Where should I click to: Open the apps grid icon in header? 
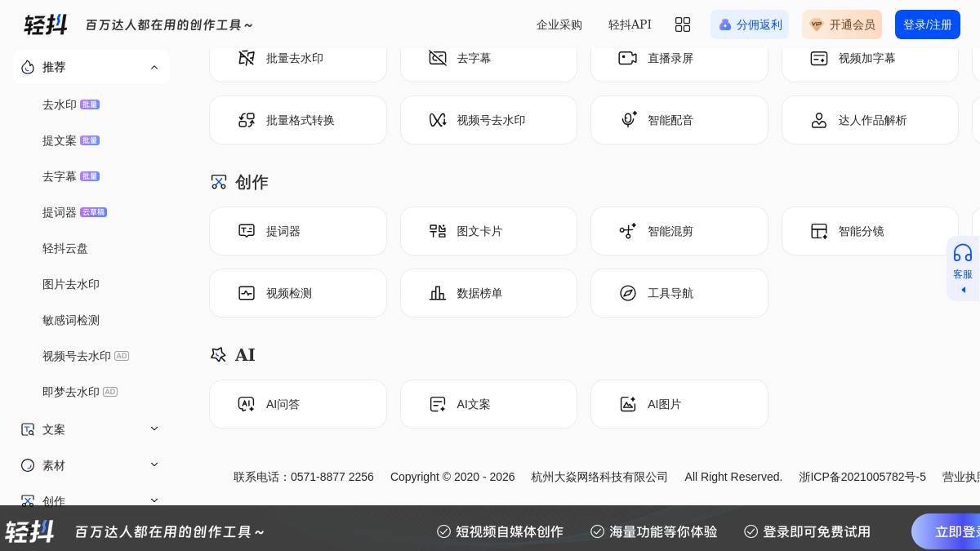[x=683, y=24]
